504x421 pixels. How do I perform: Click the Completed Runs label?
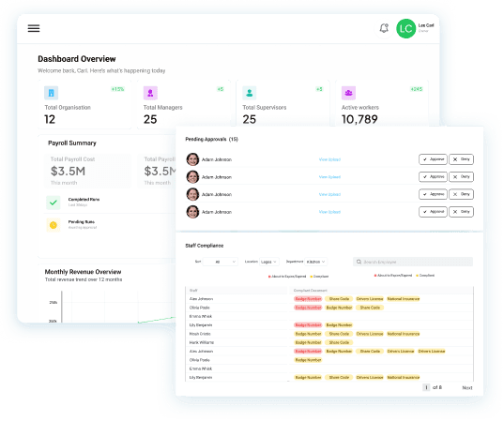point(84,200)
